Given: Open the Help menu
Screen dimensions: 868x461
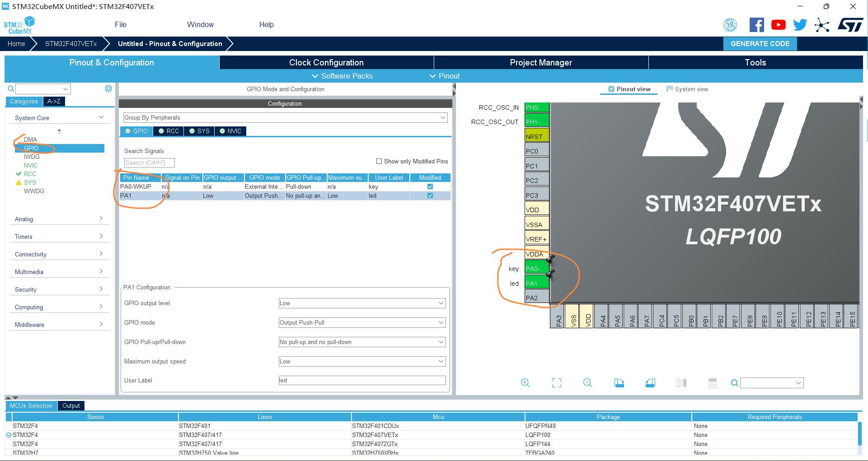Looking at the screenshot, I should tap(266, 24).
